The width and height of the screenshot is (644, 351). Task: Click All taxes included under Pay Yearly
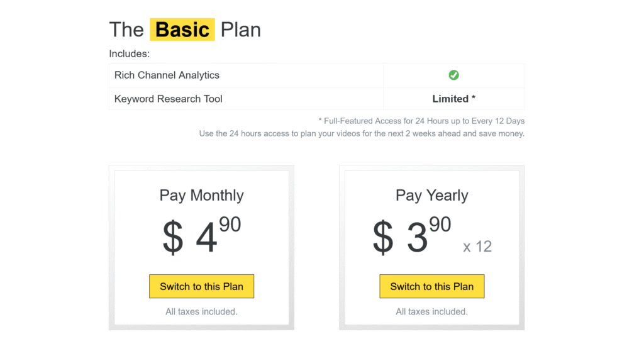pyautogui.click(x=431, y=311)
